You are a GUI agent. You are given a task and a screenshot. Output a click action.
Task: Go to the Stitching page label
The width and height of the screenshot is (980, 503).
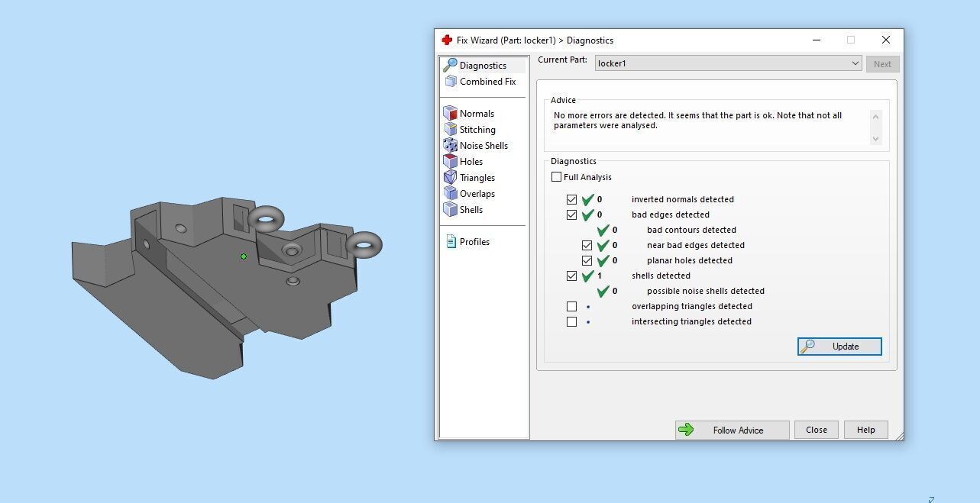(477, 130)
